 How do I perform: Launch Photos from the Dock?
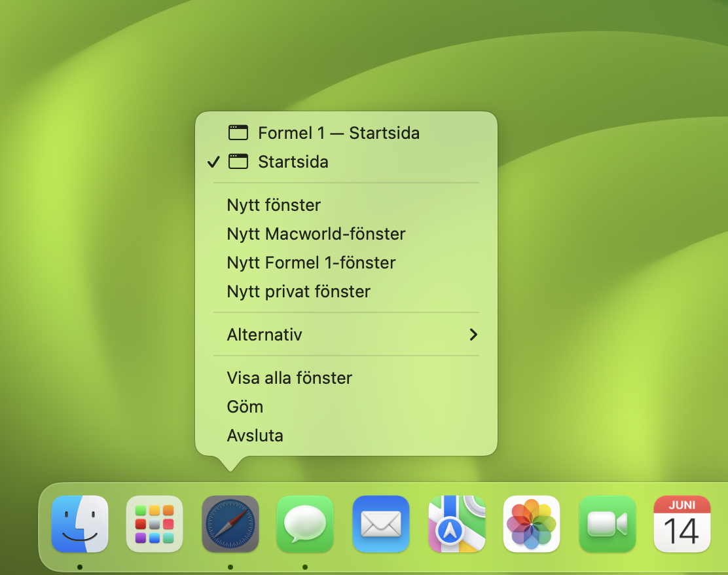click(x=532, y=524)
